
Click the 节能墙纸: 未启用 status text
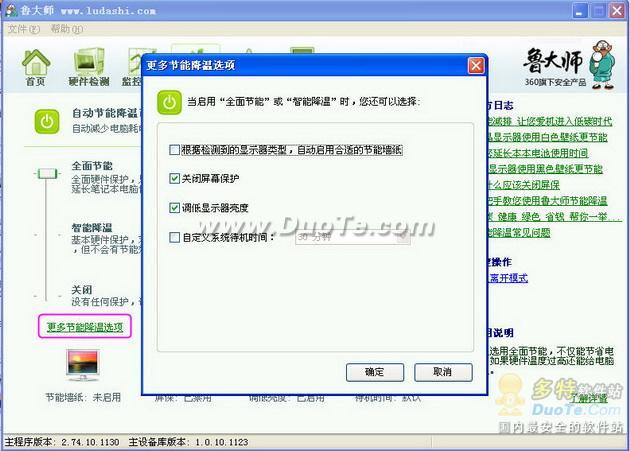pyautogui.click(x=83, y=398)
